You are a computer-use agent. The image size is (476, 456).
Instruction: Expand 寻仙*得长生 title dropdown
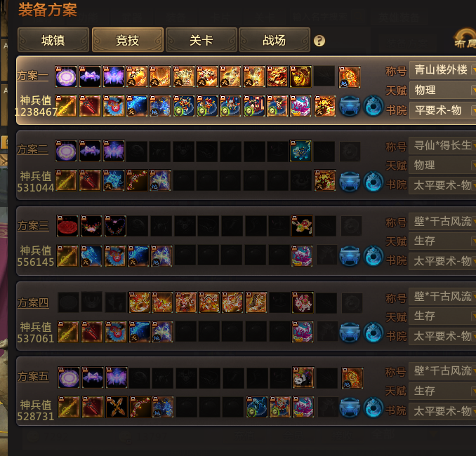(x=442, y=146)
